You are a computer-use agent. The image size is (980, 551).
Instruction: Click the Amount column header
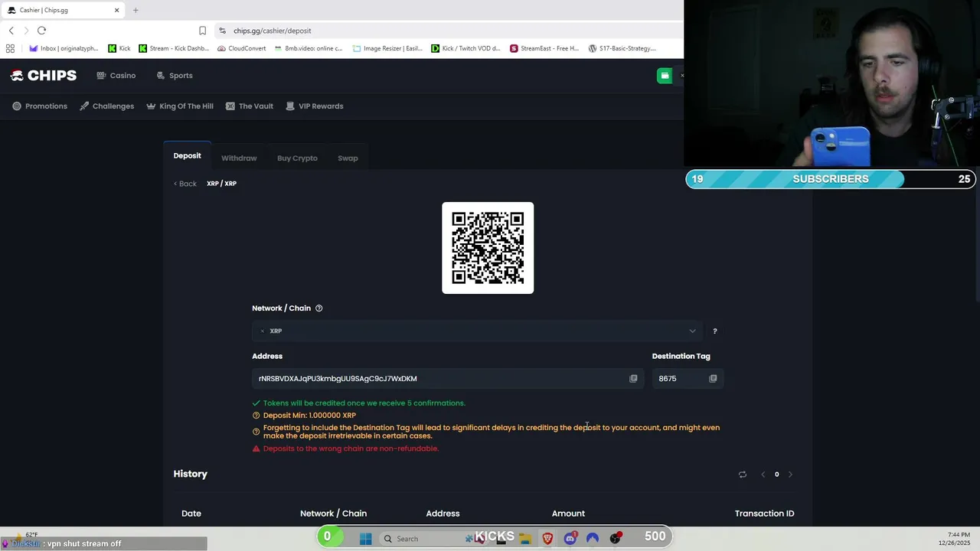pyautogui.click(x=568, y=514)
